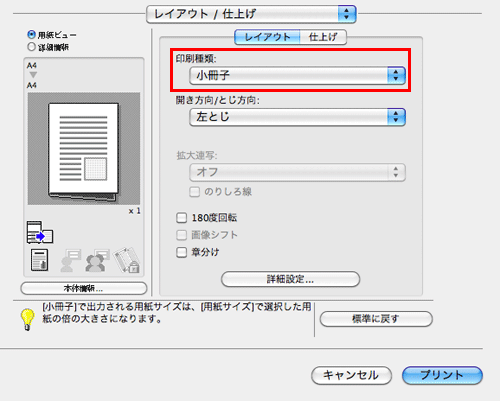Click the 詳細設定... button
500x401 pixels.
pos(290,279)
